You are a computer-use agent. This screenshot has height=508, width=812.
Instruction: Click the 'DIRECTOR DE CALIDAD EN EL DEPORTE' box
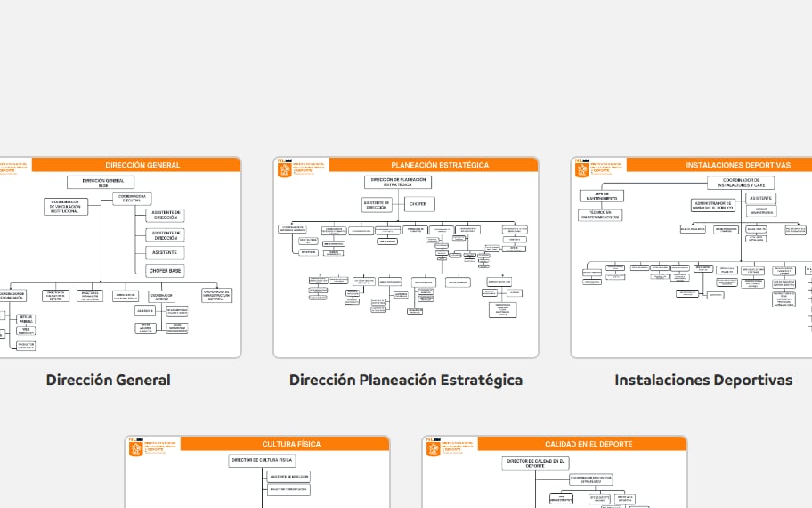(535, 463)
